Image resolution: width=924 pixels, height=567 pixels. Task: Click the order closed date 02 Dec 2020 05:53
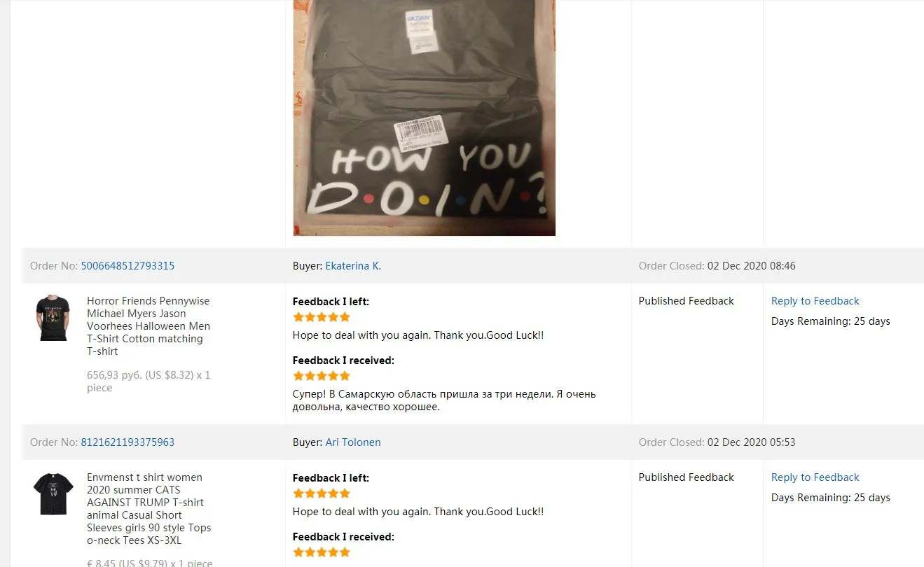751,442
